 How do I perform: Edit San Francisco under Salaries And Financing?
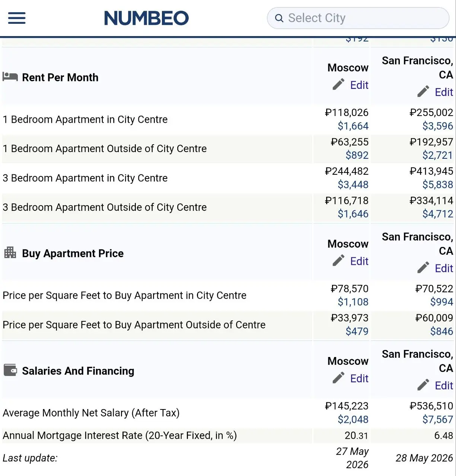444,385
